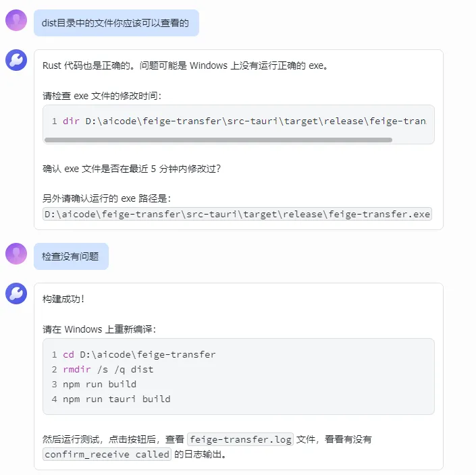Click the user avatar next to 检查没有问题
The width and height of the screenshot is (476, 475).
point(16,254)
